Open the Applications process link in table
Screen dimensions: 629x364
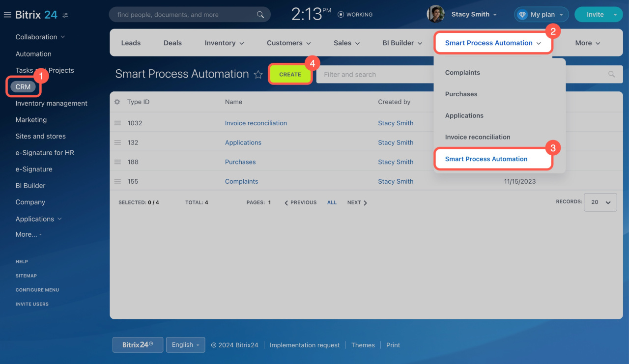pyautogui.click(x=243, y=142)
